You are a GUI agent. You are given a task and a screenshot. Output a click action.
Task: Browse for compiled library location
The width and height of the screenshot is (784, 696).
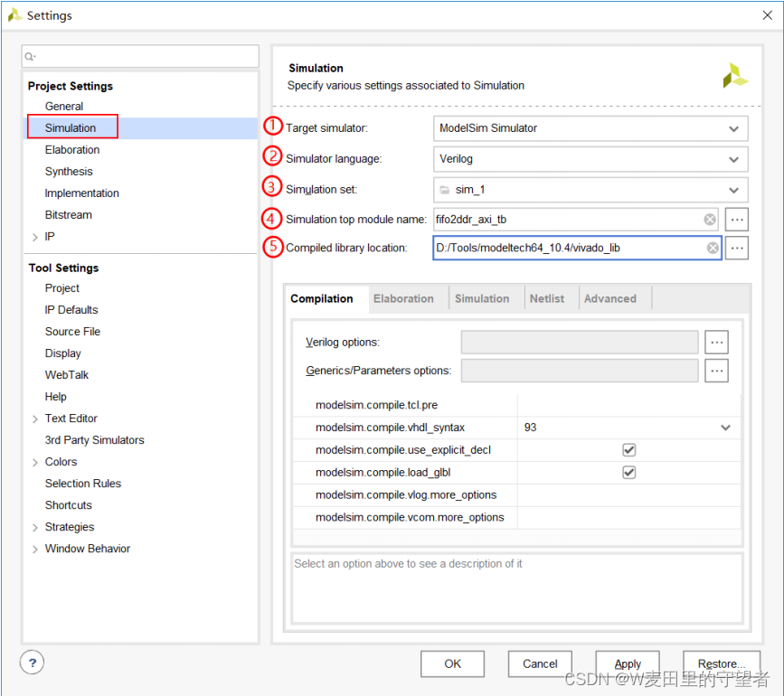click(x=736, y=248)
